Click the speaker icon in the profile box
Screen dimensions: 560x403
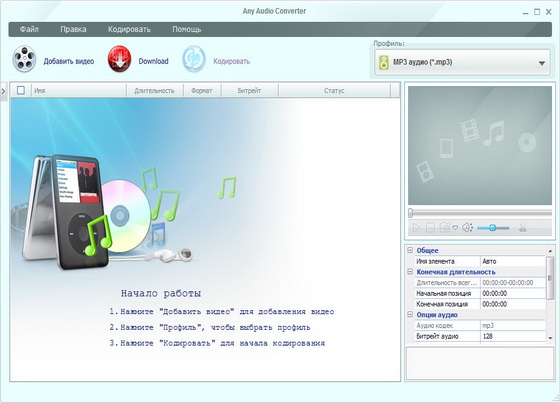(x=384, y=63)
